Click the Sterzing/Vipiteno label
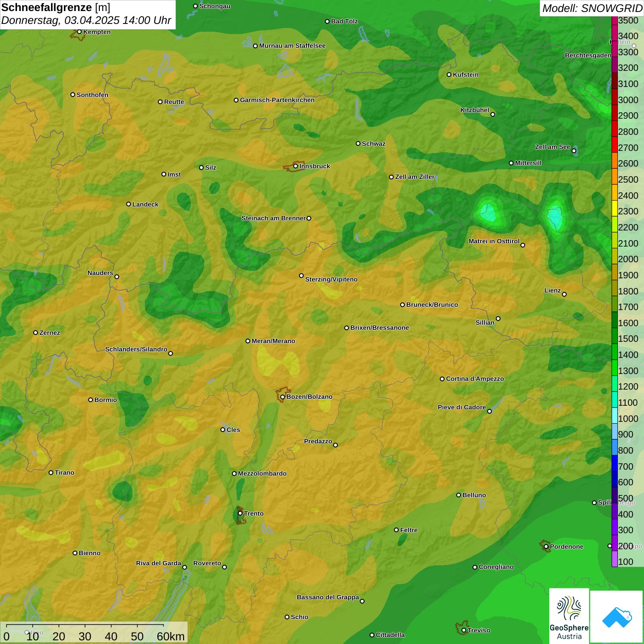Screen dimensions: 644x644 pos(331,279)
